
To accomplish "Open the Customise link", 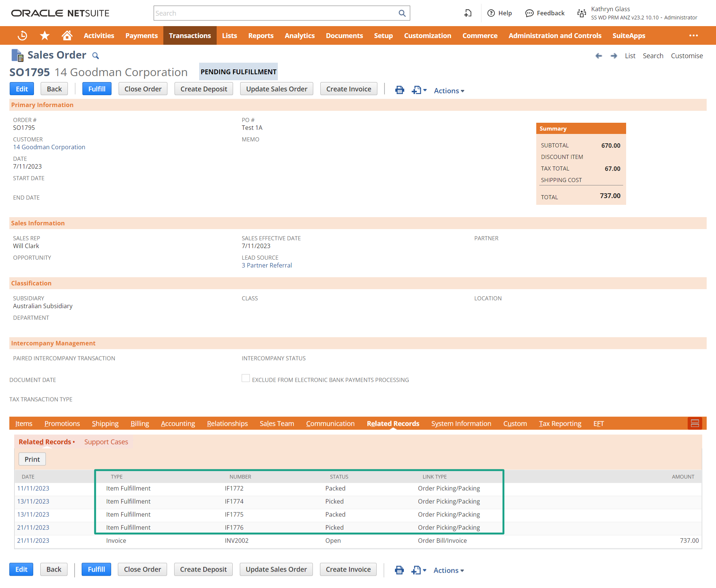I will [x=687, y=56].
